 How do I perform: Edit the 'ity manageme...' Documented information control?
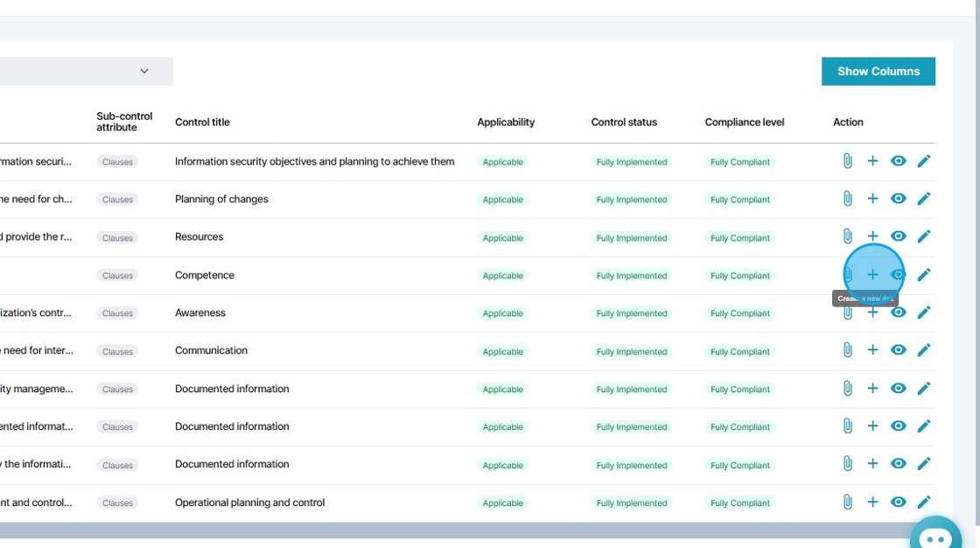(x=924, y=389)
